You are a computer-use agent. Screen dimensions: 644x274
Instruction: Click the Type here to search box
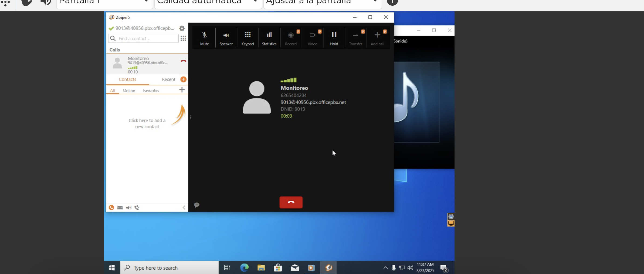(169, 268)
